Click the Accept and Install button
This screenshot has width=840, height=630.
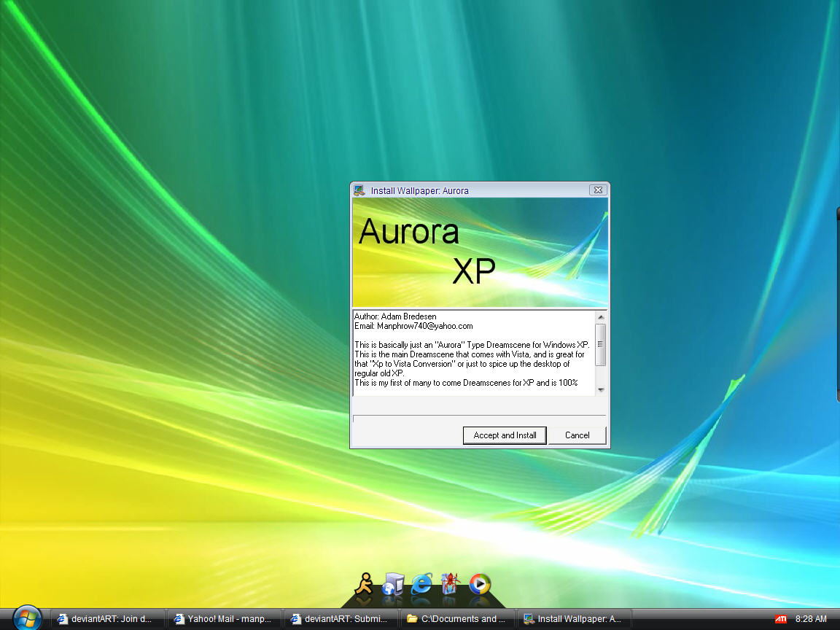(x=504, y=435)
